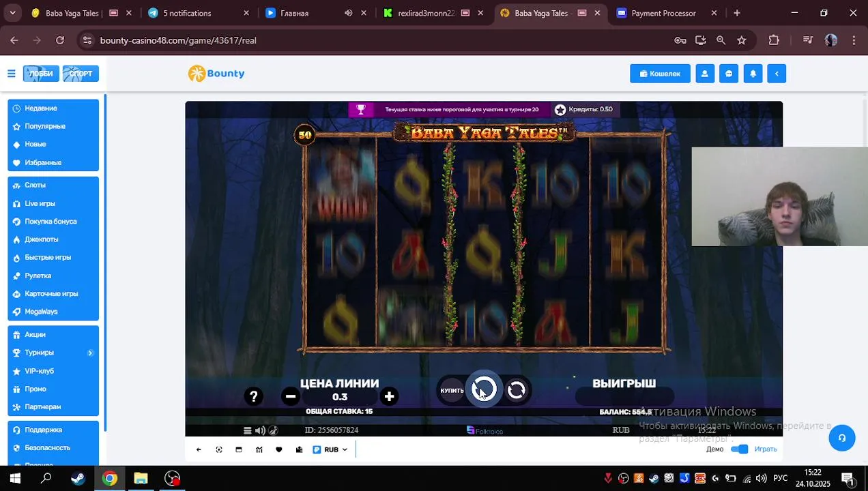Bookmark this page with star icon
868x491 pixels.
pos(742,40)
